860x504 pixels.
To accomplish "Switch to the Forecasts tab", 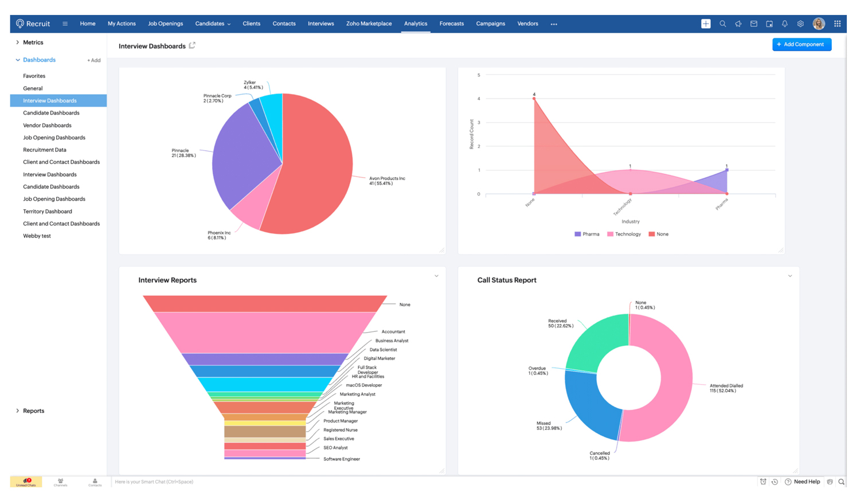I will [x=452, y=24].
